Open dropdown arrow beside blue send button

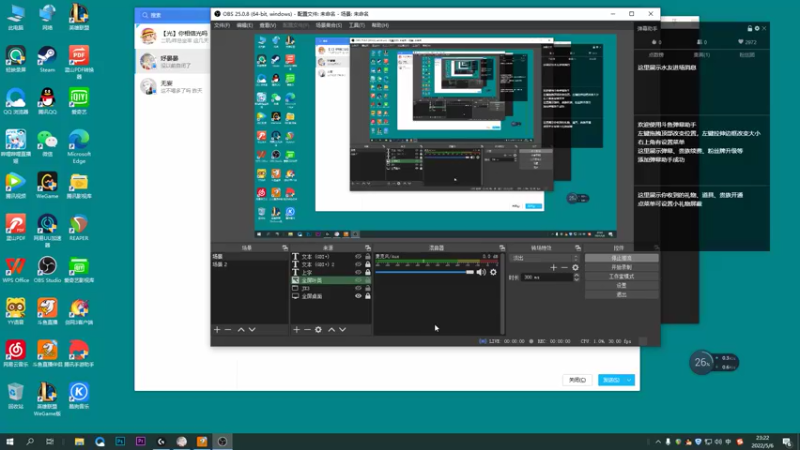coord(630,380)
